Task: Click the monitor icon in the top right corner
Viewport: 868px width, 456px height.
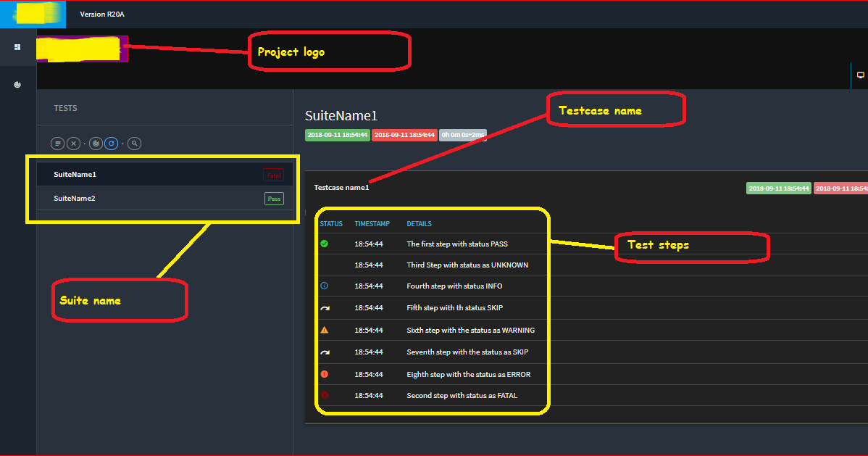Action: pyautogui.click(x=860, y=75)
